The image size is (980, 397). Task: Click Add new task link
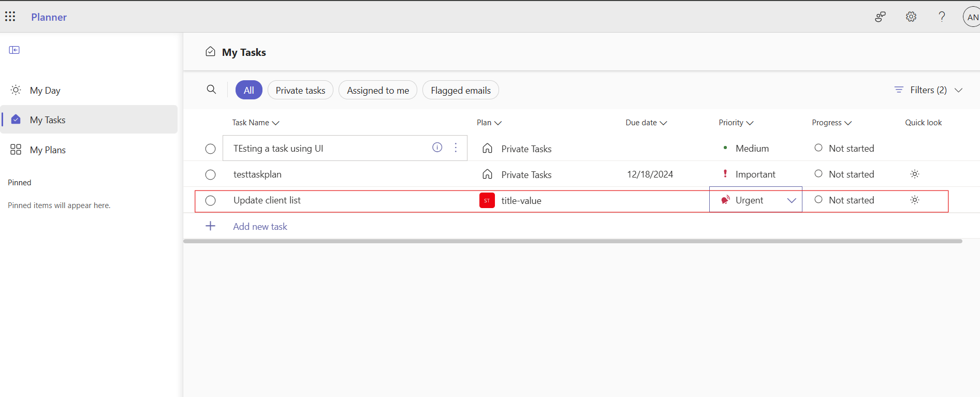coord(260,227)
